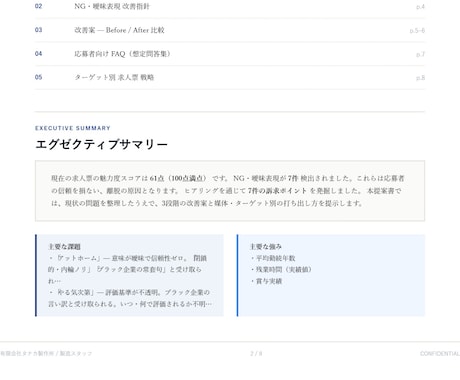
Task: Click the '主要な課題' card title
Action: (65, 247)
